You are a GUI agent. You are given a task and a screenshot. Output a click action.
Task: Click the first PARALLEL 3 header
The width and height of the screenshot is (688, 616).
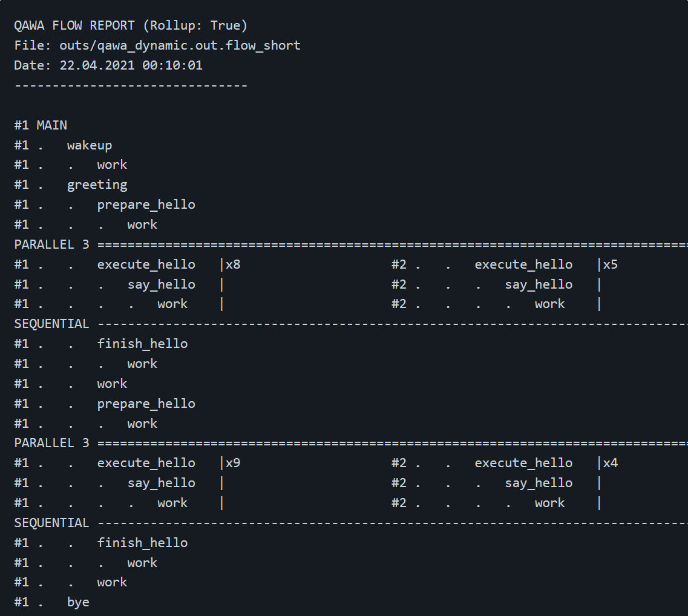tap(52, 244)
